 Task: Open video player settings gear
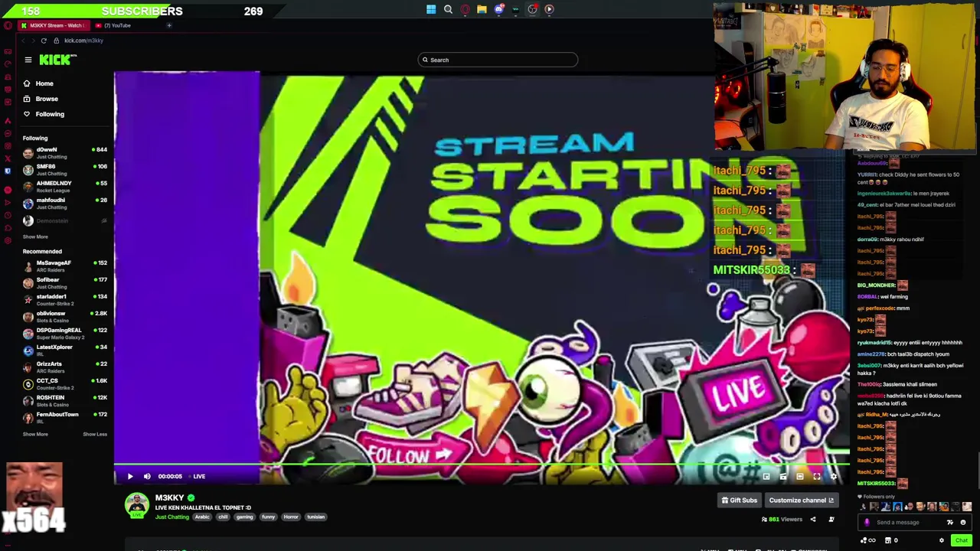[x=834, y=476]
